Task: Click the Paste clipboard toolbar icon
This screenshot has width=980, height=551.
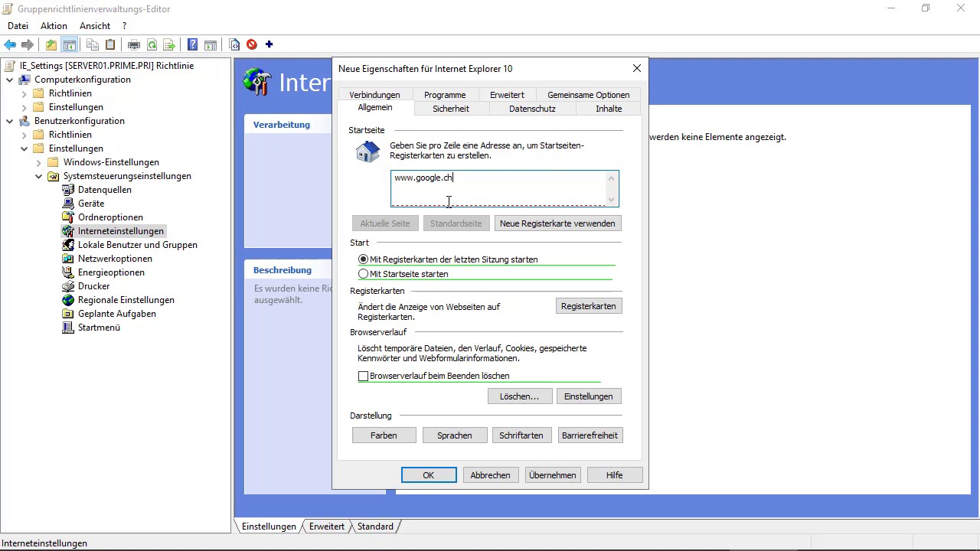Action: click(110, 44)
